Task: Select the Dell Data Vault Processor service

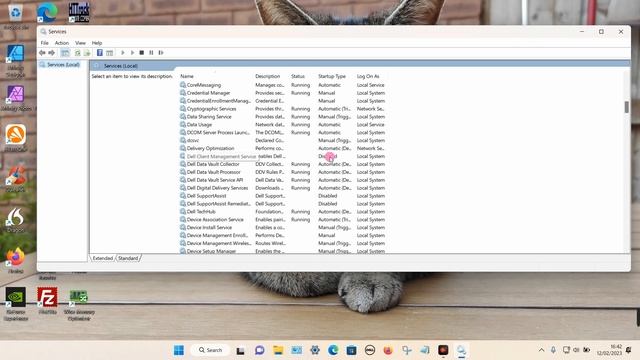Action: pos(282,172)
